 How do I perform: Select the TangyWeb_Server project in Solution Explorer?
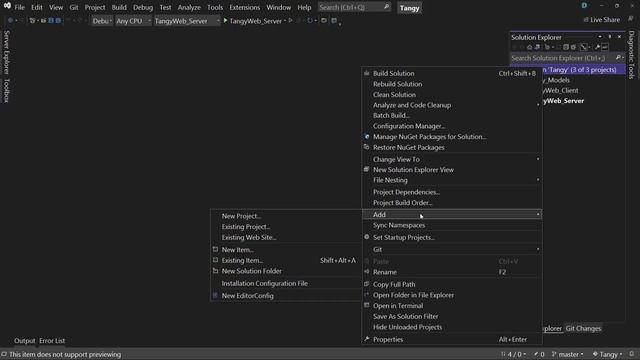(564, 101)
